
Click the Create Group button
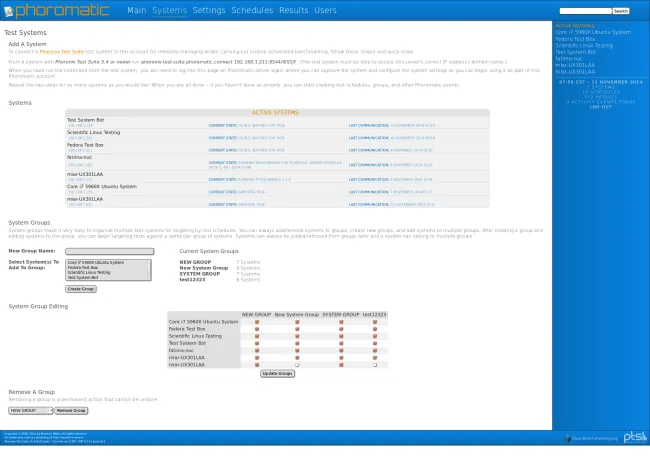tap(81, 289)
